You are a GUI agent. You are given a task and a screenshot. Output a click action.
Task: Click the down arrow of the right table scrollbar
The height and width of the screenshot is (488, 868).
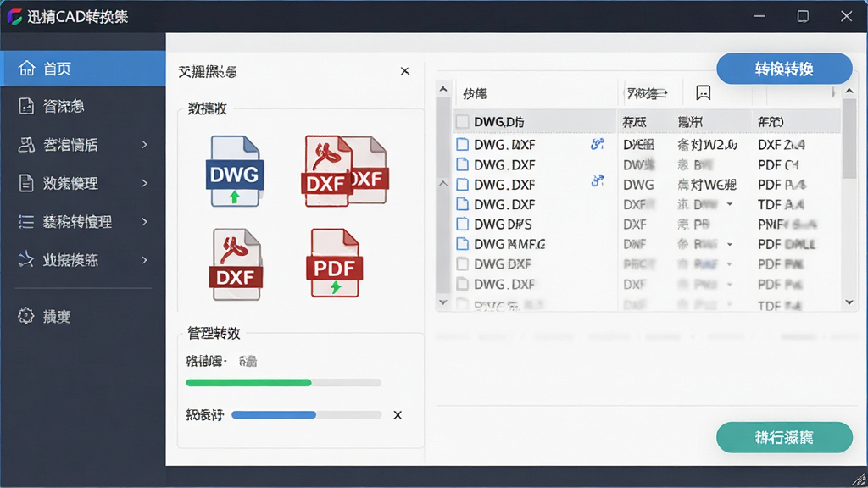[849, 302]
